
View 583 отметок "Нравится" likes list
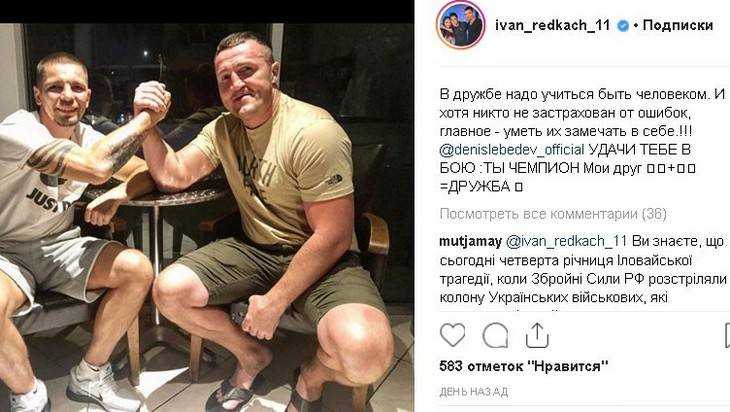point(524,366)
